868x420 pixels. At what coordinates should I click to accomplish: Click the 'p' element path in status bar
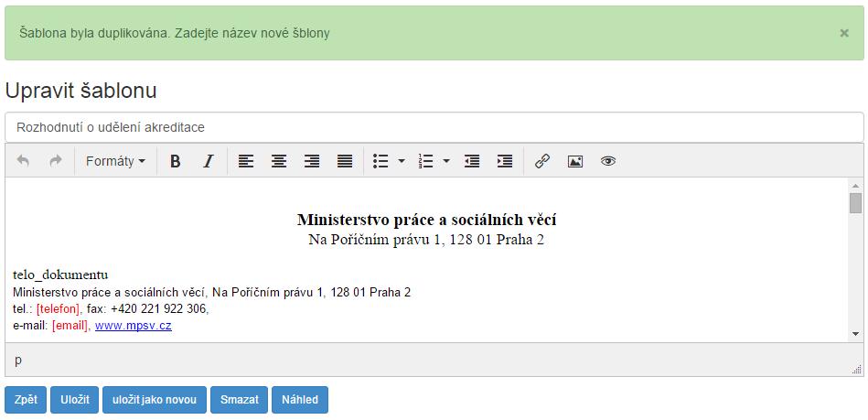(18, 361)
